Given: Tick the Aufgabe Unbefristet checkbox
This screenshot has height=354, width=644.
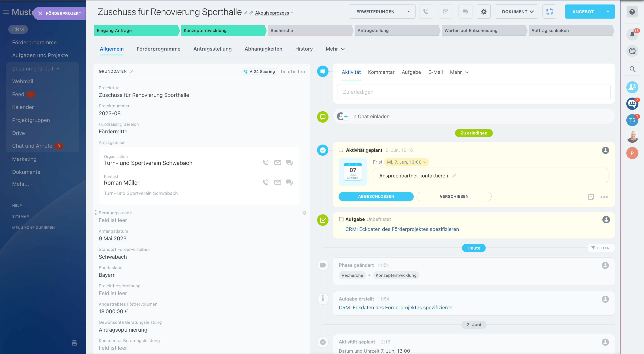Looking at the screenshot, I should click(341, 219).
